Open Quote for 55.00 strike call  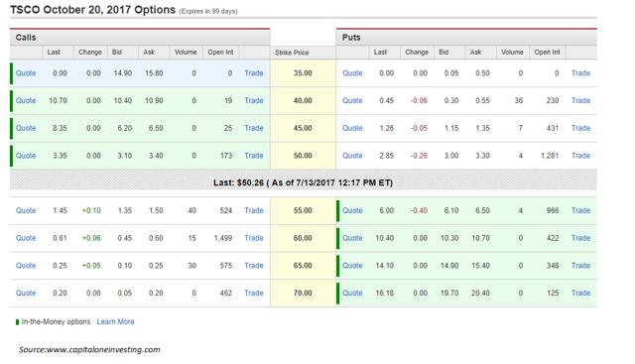pos(26,210)
